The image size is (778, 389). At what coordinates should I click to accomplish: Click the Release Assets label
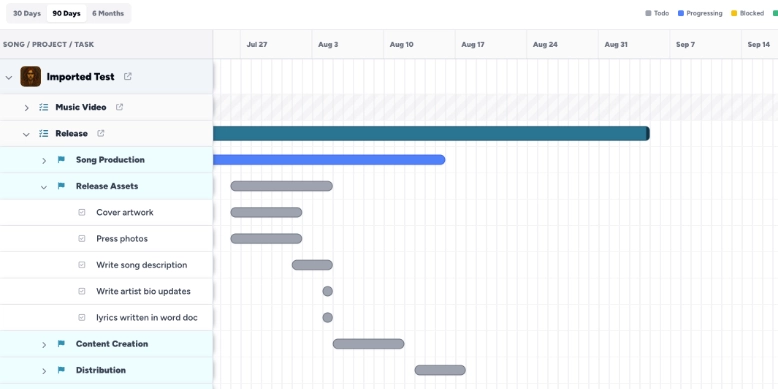coord(107,186)
